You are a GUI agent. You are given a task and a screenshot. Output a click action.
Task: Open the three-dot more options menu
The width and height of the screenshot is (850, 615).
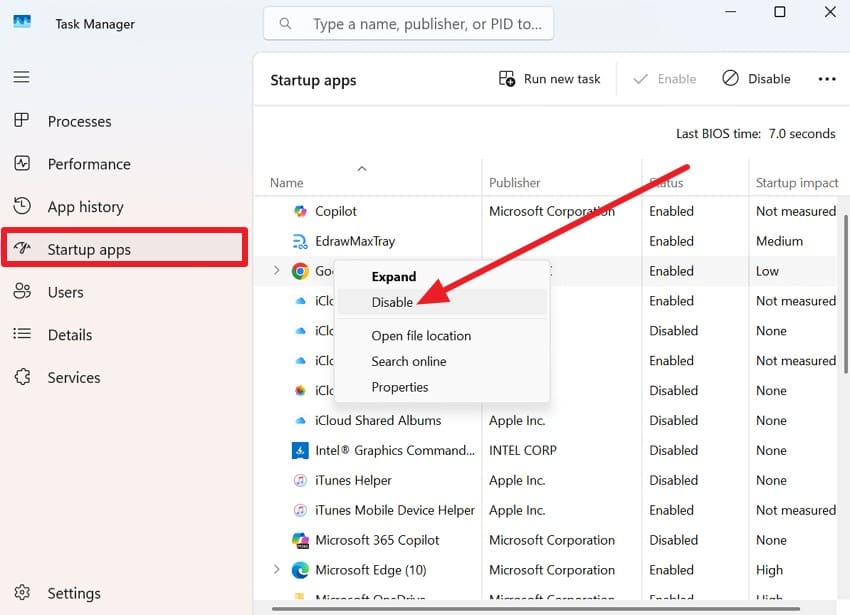pyautogui.click(x=827, y=78)
